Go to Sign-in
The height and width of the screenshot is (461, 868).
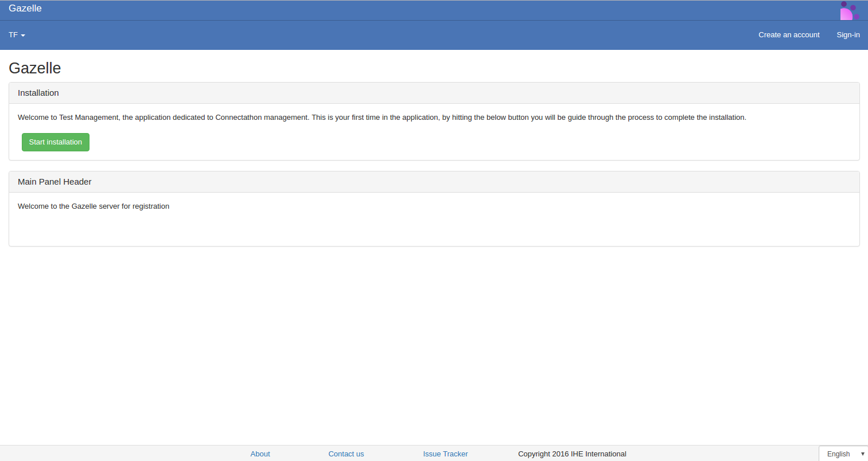pyautogui.click(x=848, y=35)
